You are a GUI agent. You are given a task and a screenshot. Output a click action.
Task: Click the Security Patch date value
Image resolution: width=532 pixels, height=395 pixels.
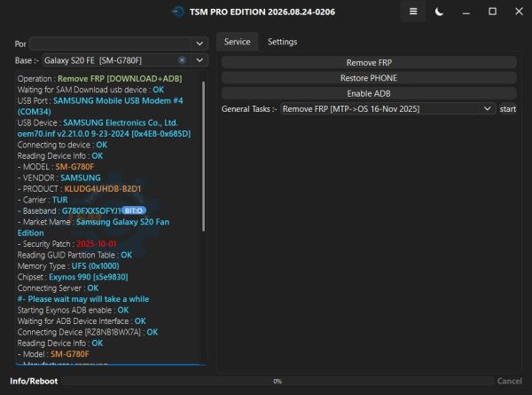(97, 244)
